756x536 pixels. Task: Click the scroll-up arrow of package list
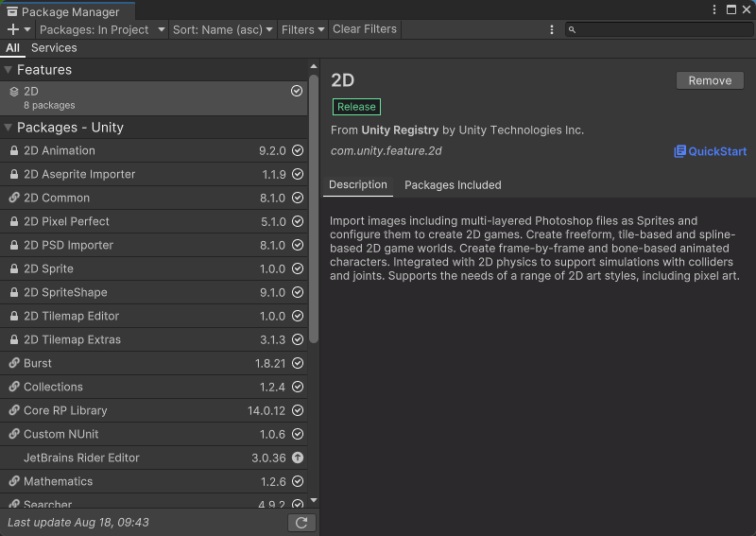pyautogui.click(x=314, y=66)
